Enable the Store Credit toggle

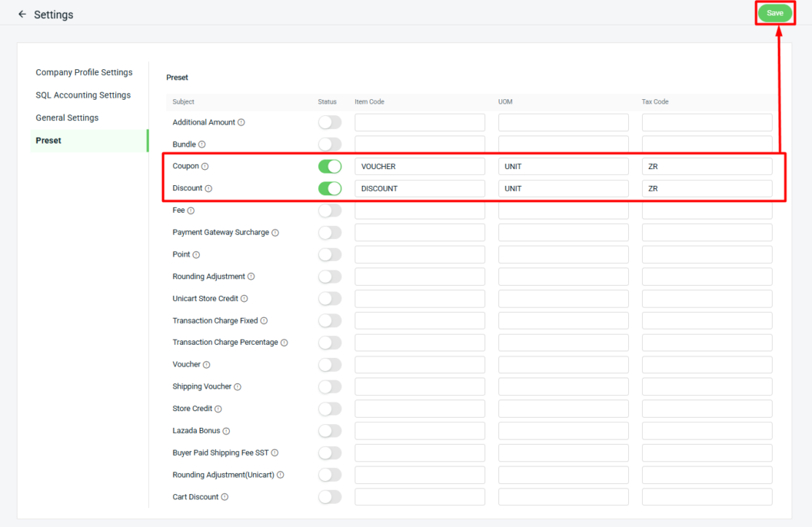pyautogui.click(x=330, y=409)
